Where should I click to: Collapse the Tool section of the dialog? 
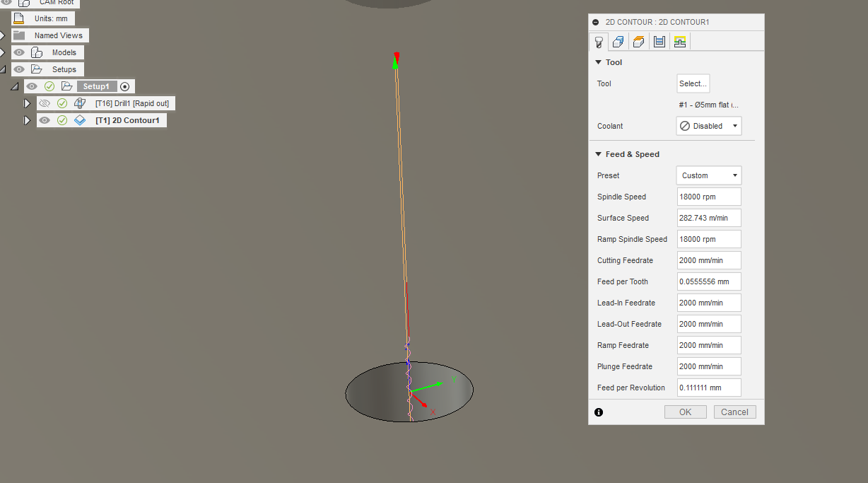[x=599, y=62]
